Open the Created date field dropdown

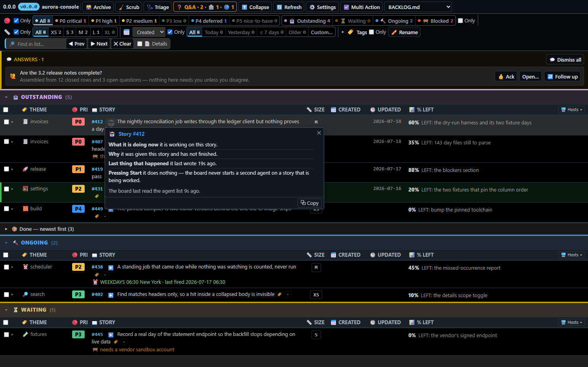149,32
